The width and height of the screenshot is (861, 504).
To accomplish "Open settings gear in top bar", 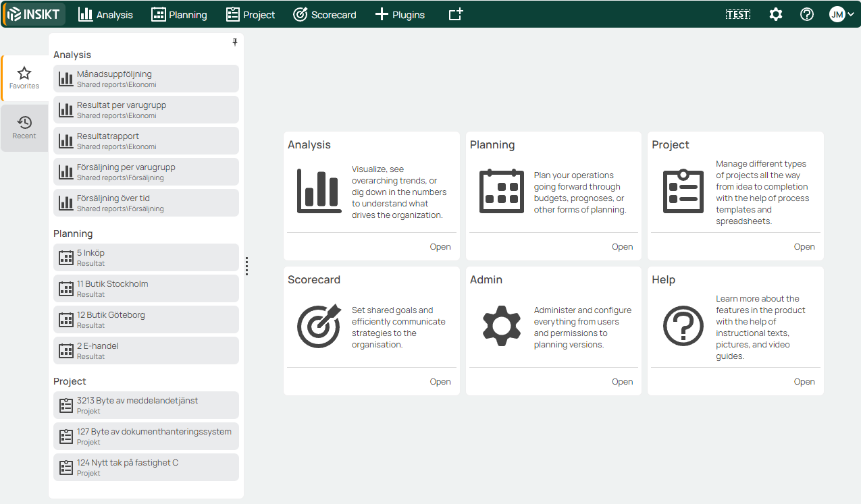I will point(776,14).
